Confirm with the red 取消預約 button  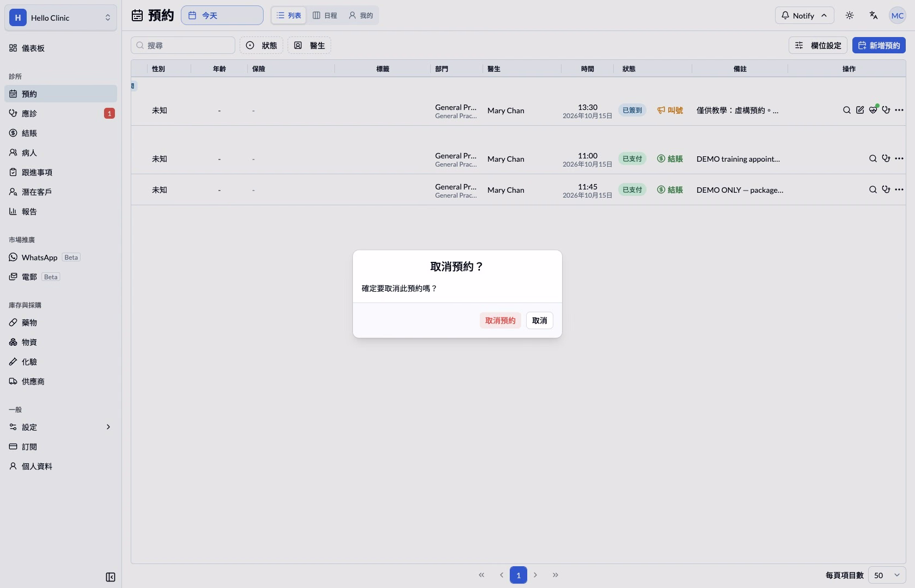tap(500, 320)
